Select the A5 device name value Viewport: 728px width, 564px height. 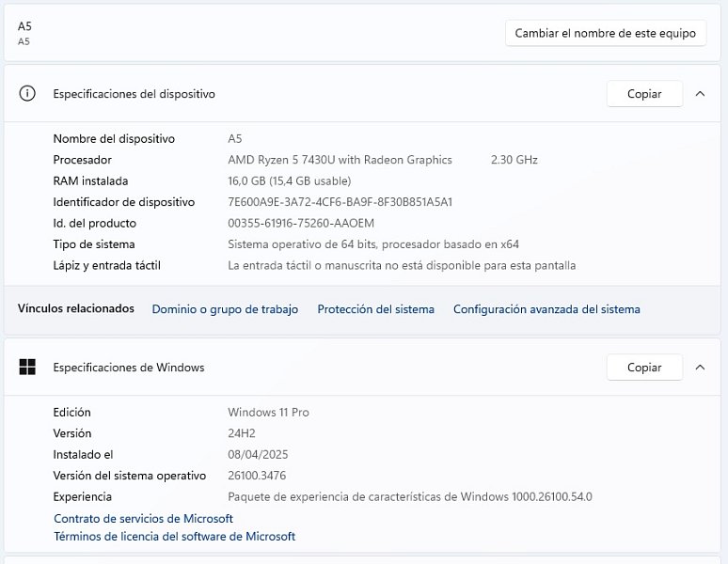235,139
